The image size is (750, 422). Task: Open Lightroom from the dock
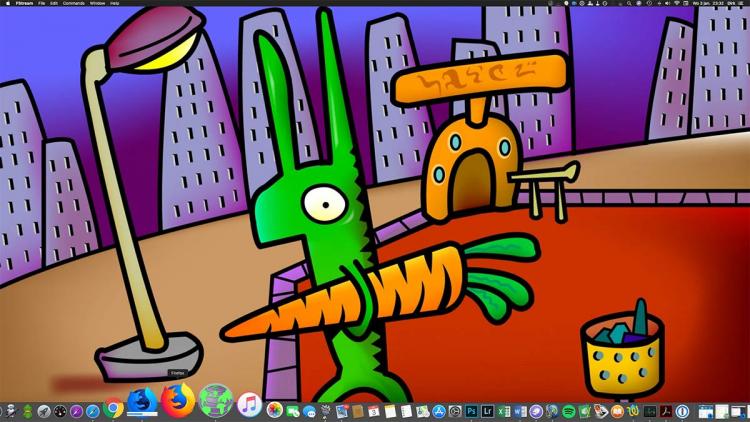coord(487,411)
